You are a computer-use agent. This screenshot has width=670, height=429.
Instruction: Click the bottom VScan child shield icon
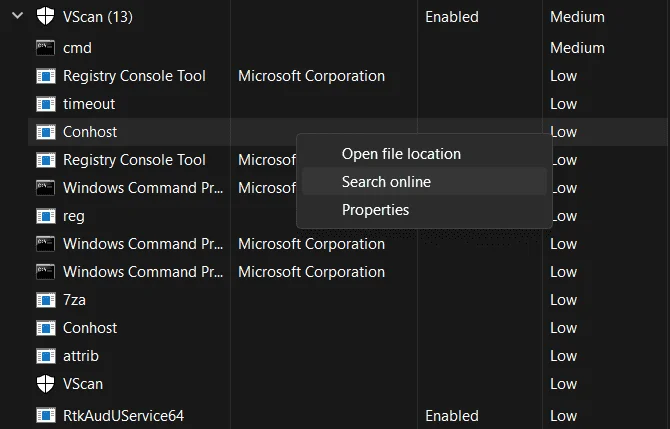click(x=45, y=384)
